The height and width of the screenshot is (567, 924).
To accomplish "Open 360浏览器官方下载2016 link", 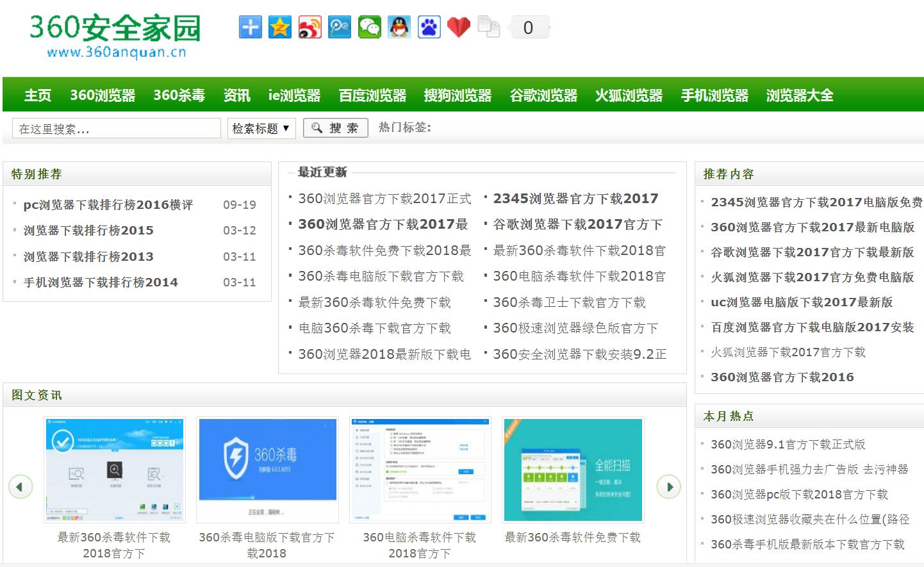I will 782,377.
